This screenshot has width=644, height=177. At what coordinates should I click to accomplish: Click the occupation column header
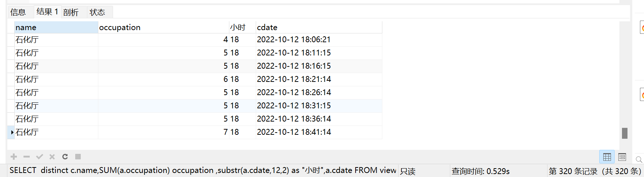tap(164, 28)
